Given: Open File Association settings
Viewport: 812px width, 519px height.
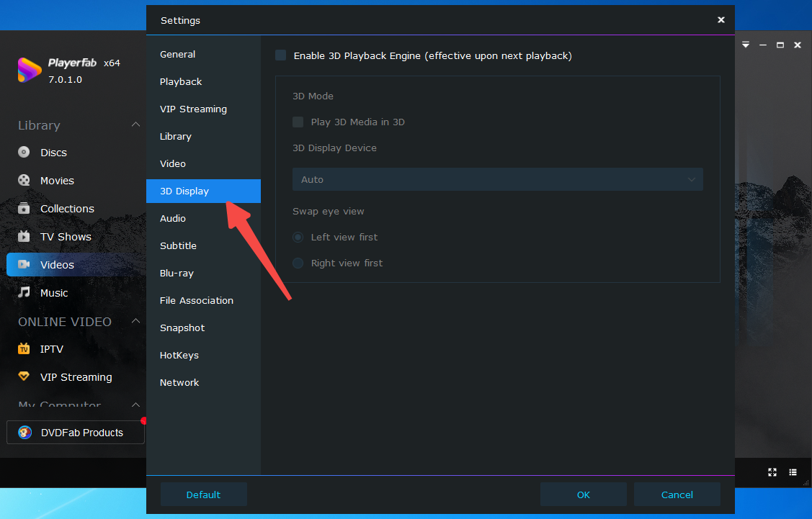Looking at the screenshot, I should [203, 301].
